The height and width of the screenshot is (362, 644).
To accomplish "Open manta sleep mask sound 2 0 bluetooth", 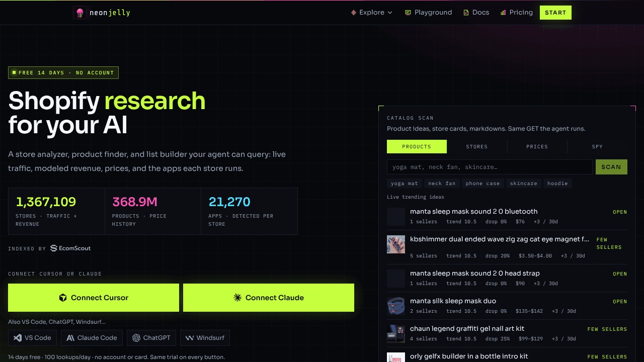I will [x=507, y=216].
